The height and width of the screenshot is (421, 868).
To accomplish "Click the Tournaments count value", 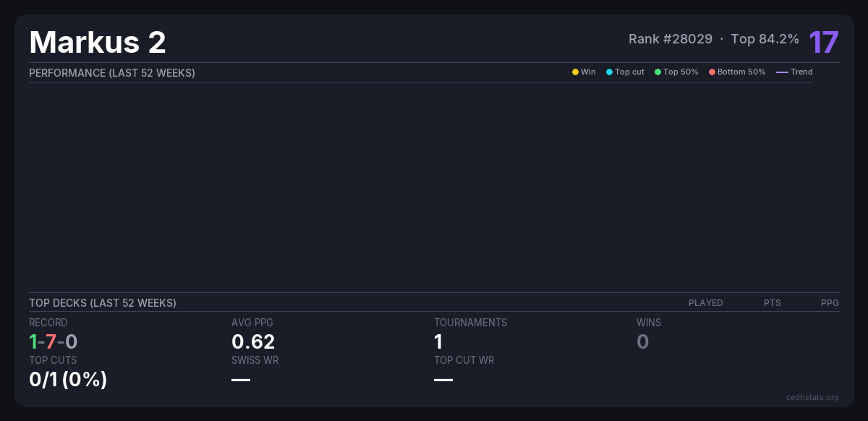I will pyautogui.click(x=438, y=341).
